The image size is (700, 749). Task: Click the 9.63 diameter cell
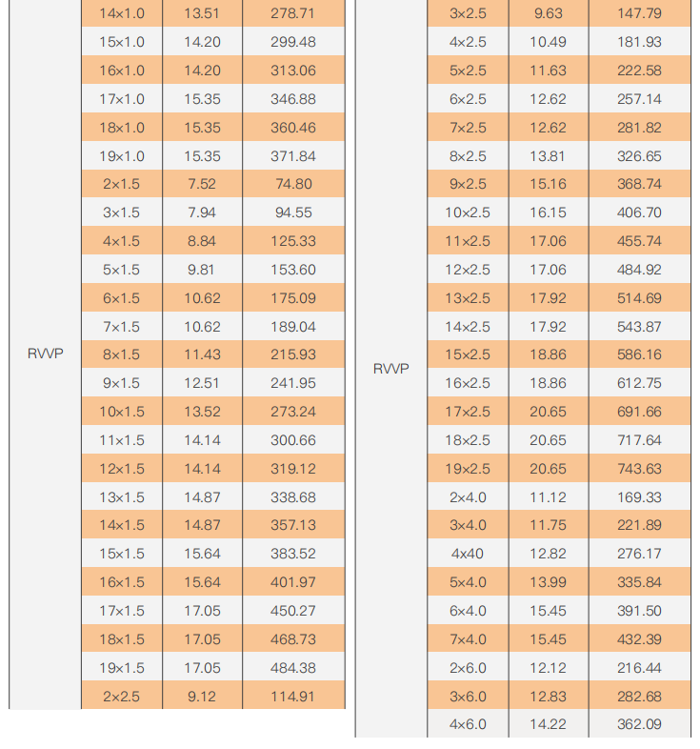pyautogui.click(x=548, y=13)
